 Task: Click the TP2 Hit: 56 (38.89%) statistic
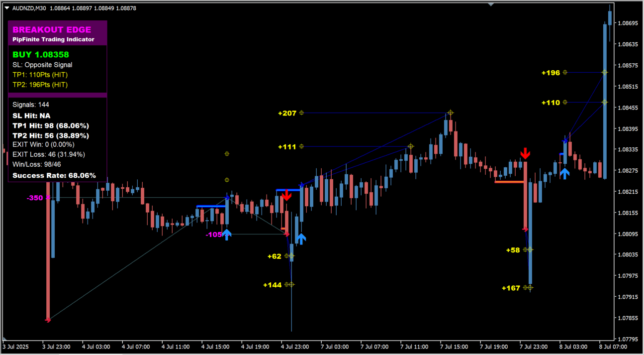pyautogui.click(x=51, y=135)
